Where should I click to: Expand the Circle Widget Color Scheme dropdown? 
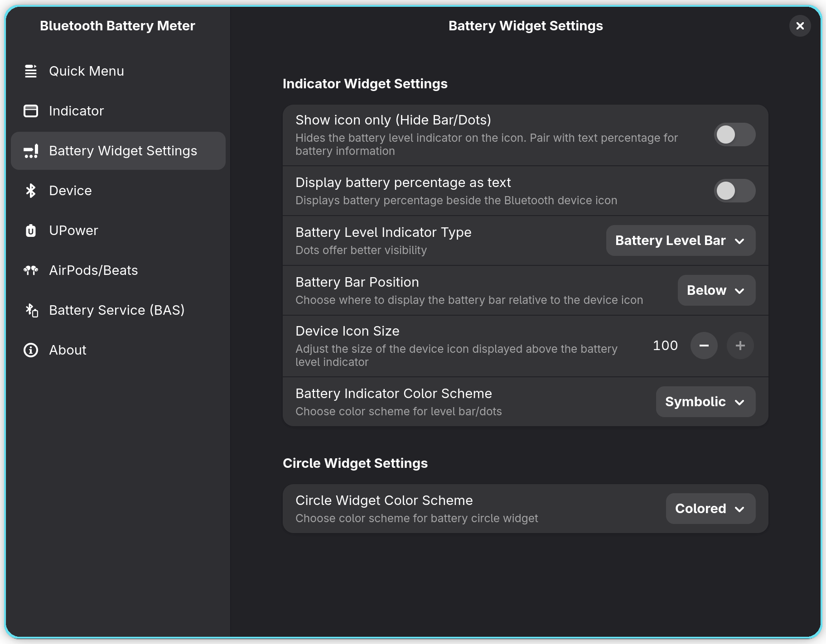pos(710,509)
